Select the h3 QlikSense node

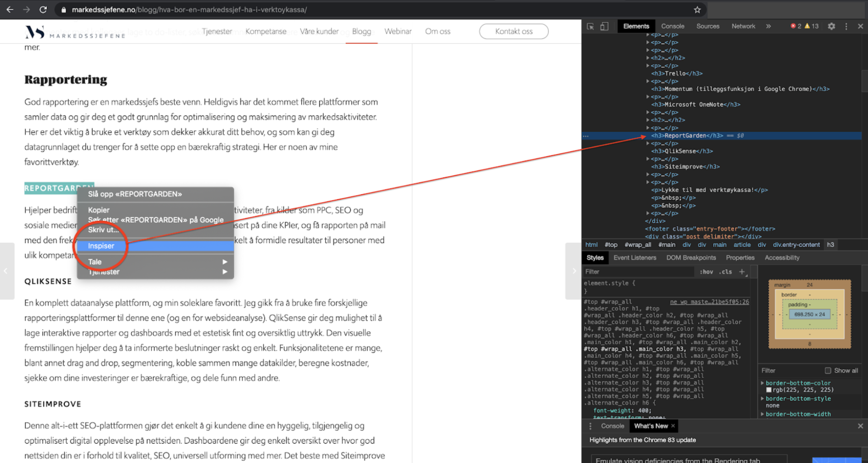tap(682, 151)
